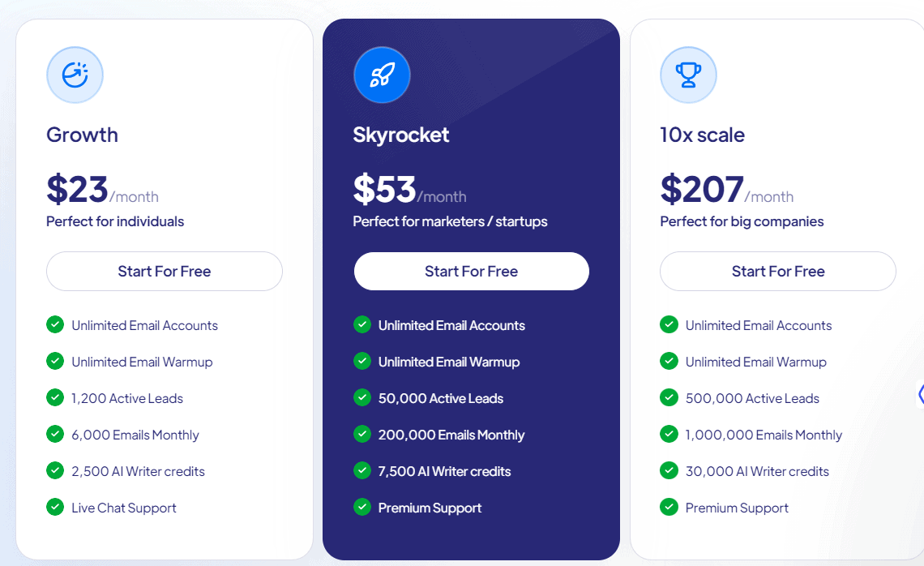Click the gauge icon on the Growth plan

pyautogui.click(x=75, y=75)
